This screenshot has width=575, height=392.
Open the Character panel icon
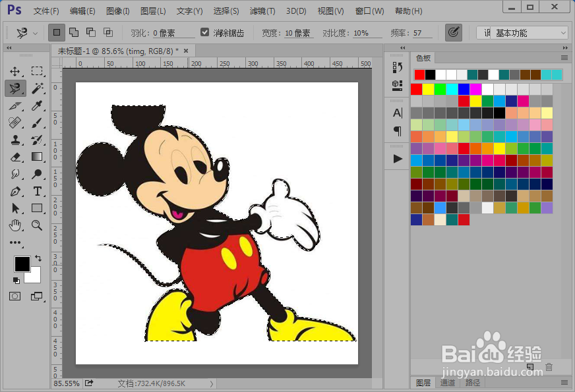(397, 113)
